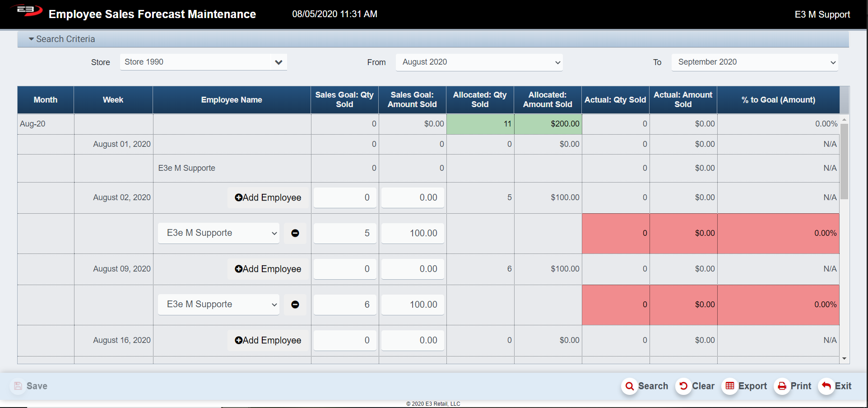This screenshot has height=408, width=868.
Task: Click the Print printer icon
Action: pyautogui.click(x=782, y=386)
